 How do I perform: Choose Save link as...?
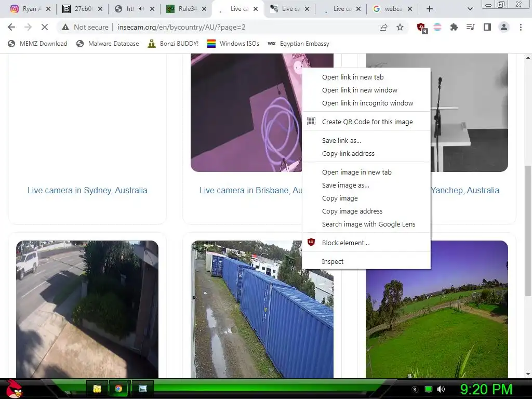tap(366, 140)
